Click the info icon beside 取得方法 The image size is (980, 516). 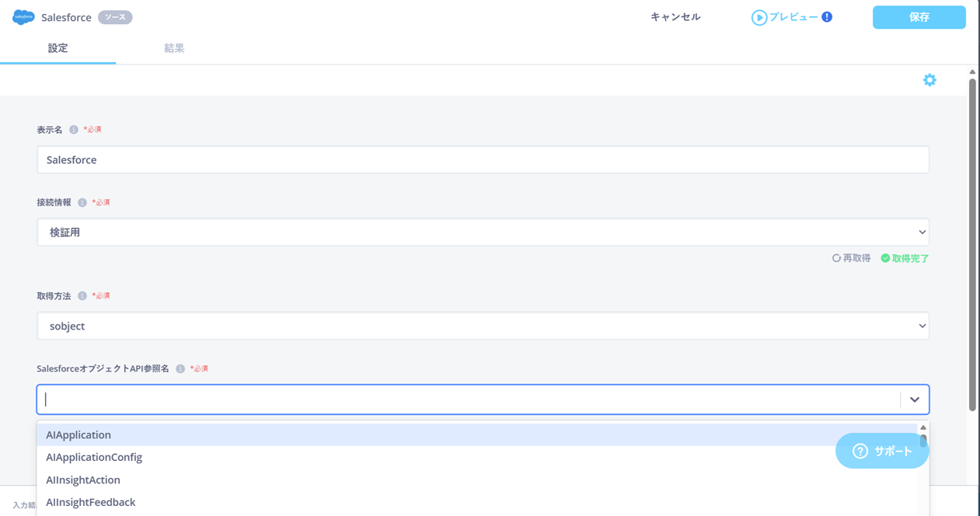[82, 296]
